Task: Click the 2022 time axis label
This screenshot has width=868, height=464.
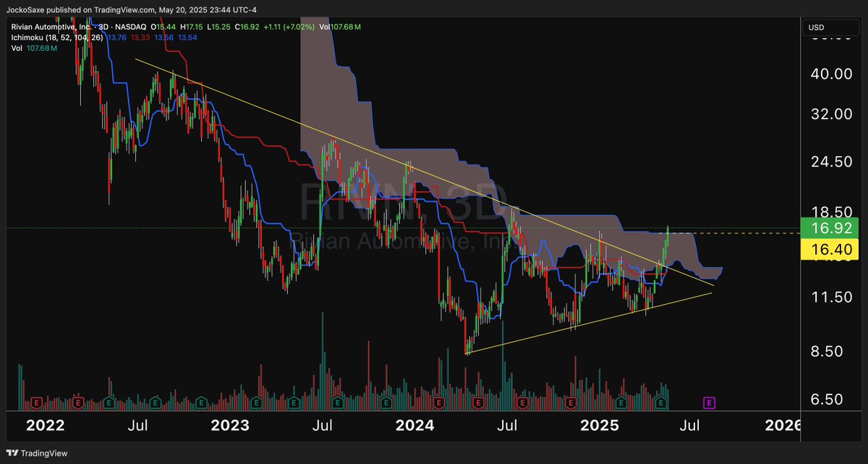Action: (x=44, y=425)
